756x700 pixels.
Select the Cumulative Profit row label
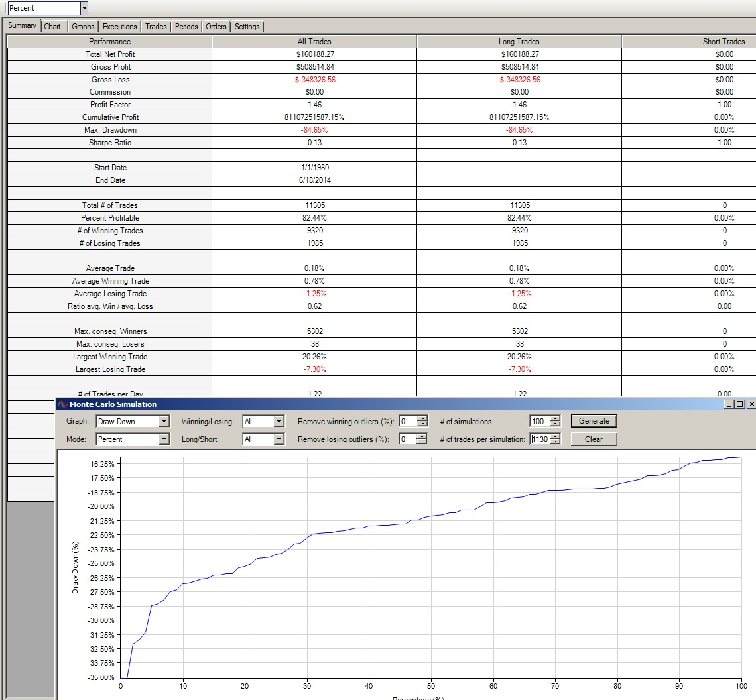coord(110,117)
